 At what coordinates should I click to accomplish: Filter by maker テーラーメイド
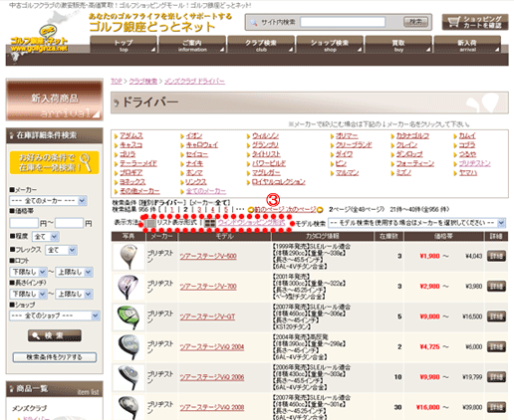138,163
